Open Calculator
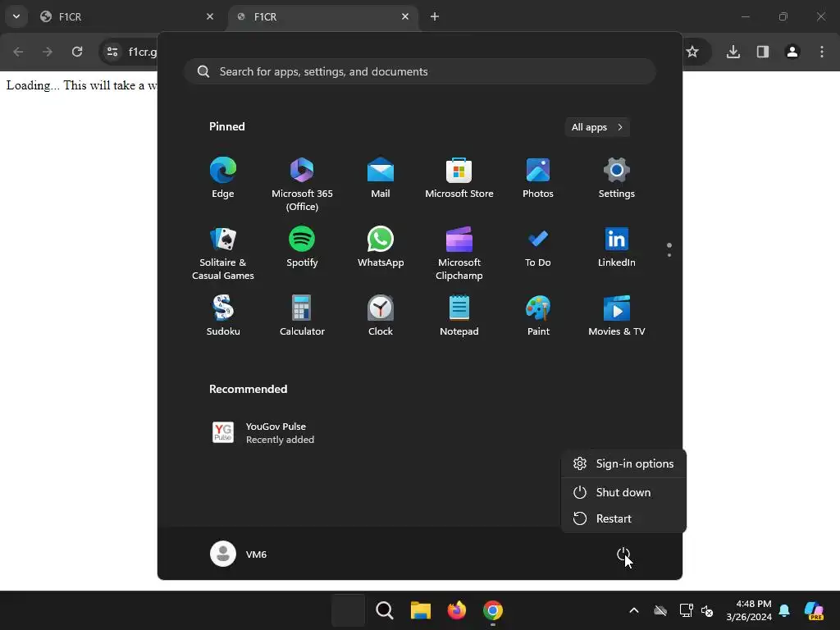The width and height of the screenshot is (840, 630). [x=302, y=316]
